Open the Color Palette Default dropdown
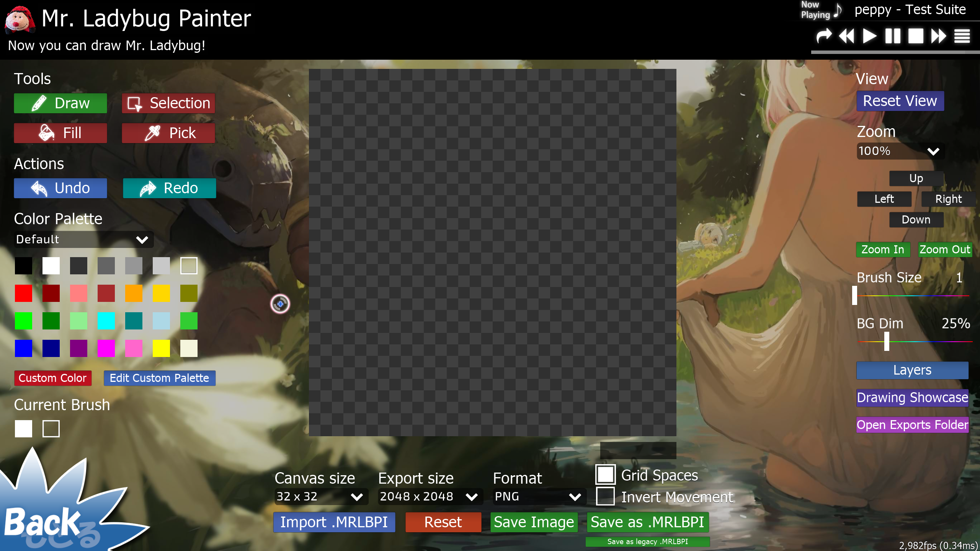 (83, 240)
